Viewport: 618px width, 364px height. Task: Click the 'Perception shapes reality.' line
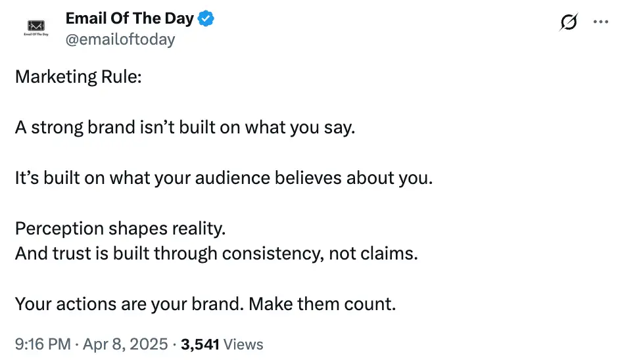click(120, 229)
